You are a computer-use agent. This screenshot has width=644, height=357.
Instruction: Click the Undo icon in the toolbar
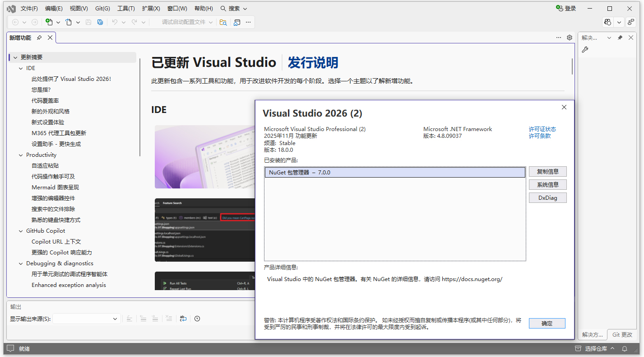[x=115, y=22]
